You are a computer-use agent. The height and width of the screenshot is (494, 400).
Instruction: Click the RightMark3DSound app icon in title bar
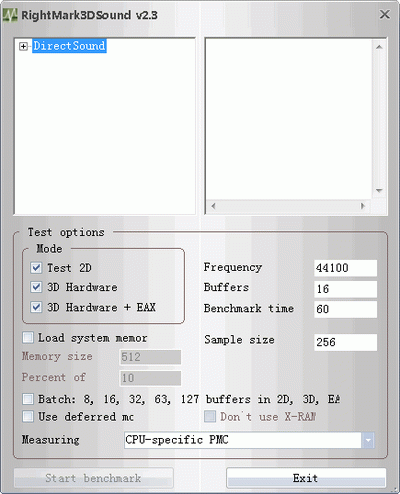point(10,15)
